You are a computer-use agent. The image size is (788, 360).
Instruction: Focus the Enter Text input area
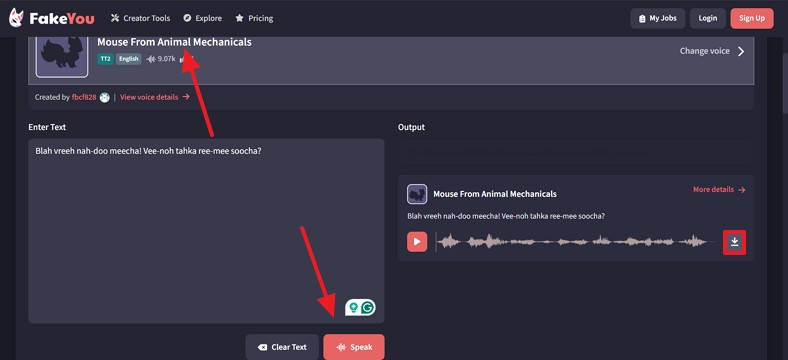[x=206, y=231]
